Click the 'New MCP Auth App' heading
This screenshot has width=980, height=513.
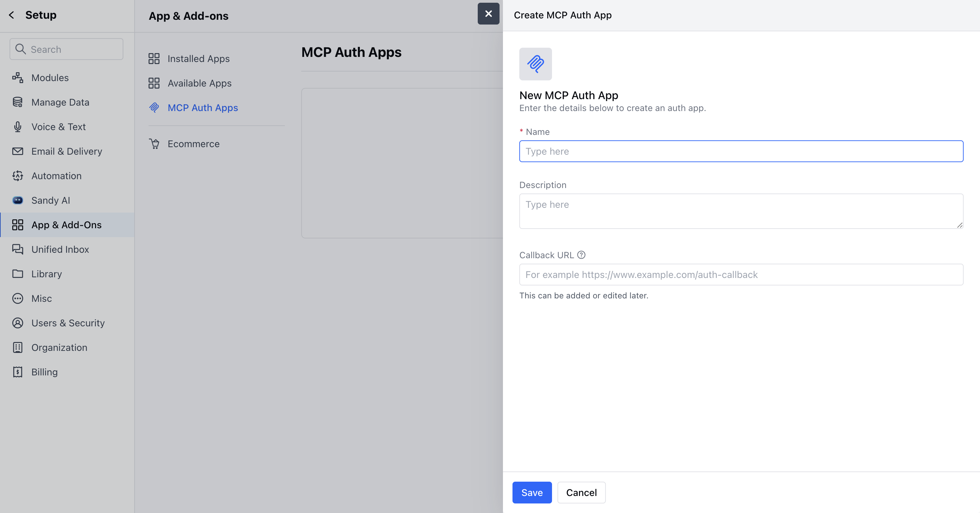pyautogui.click(x=568, y=95)
